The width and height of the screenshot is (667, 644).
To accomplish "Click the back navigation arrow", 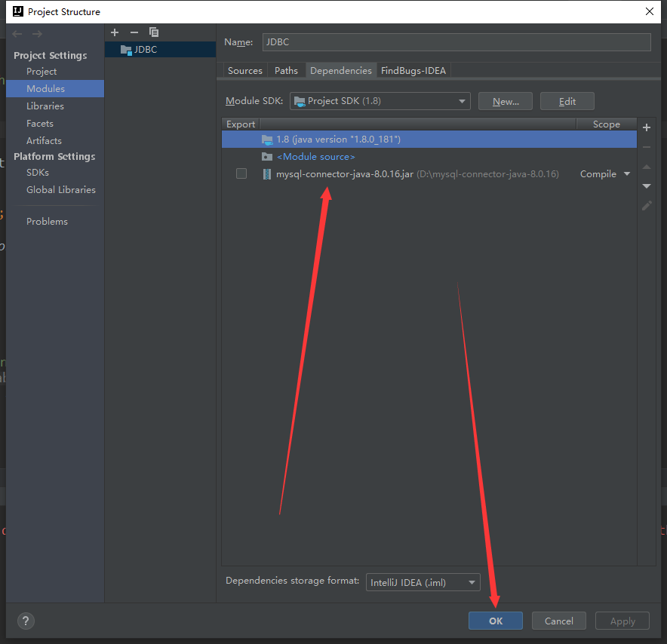I will [x=17, y=34].
